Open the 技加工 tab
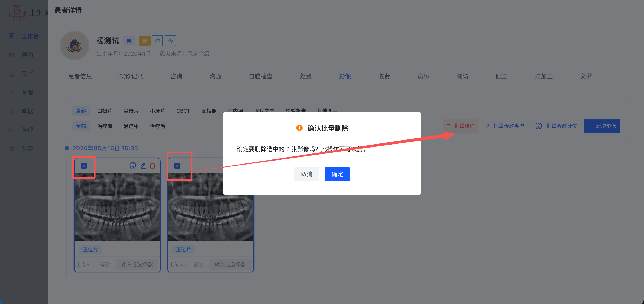 (x=544, y=76)
